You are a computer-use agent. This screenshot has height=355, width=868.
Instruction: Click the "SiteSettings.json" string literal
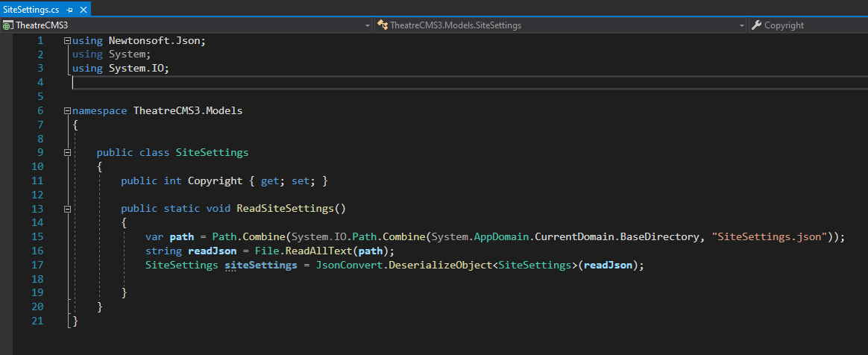(770, 237)
